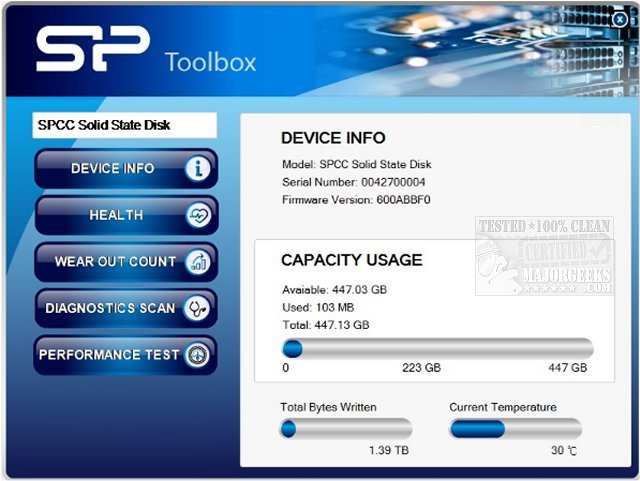The height and width of the screenshot is (481, 640).
Task: Click the DEVICE INFO heading in the right panel
Action: (x=333, y=138)
